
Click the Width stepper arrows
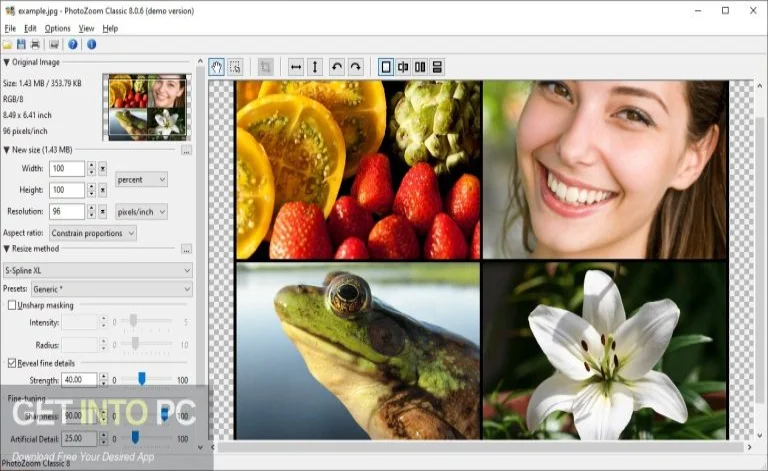coord(91,168)
